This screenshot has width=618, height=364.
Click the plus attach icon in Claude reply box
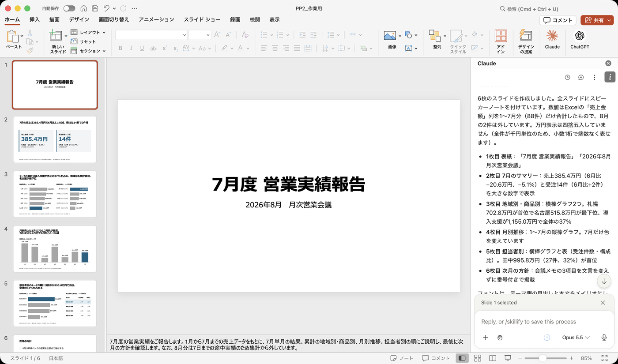[x=486, y=338]
